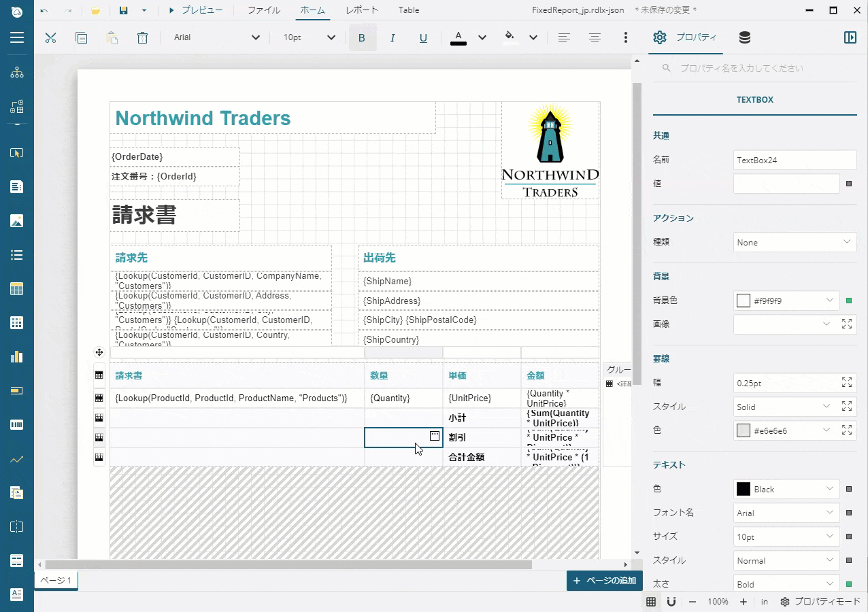Click the align left text icon
Viewport: 868px width, 612px height.
[x=564, y=37]
